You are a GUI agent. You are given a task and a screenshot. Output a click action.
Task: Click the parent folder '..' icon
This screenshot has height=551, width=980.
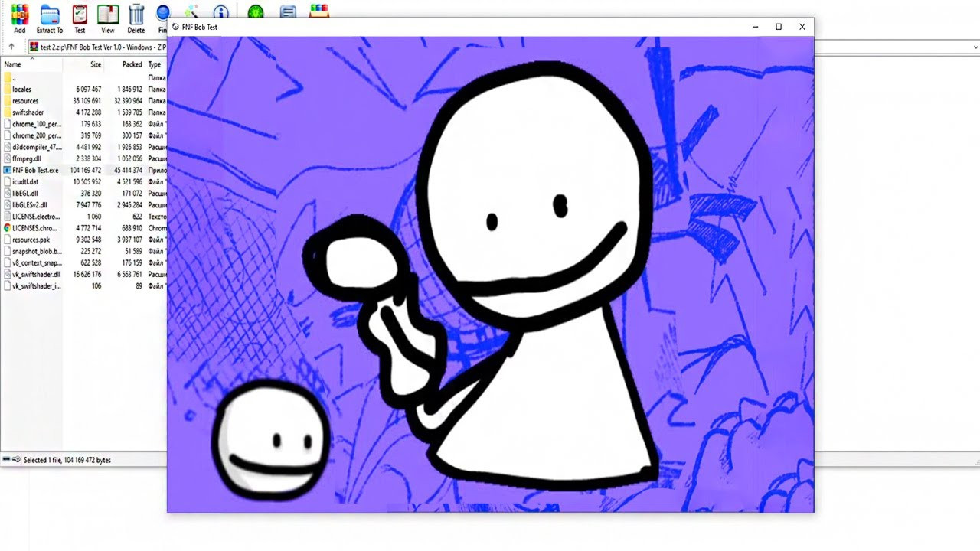(x=7, y=78)
